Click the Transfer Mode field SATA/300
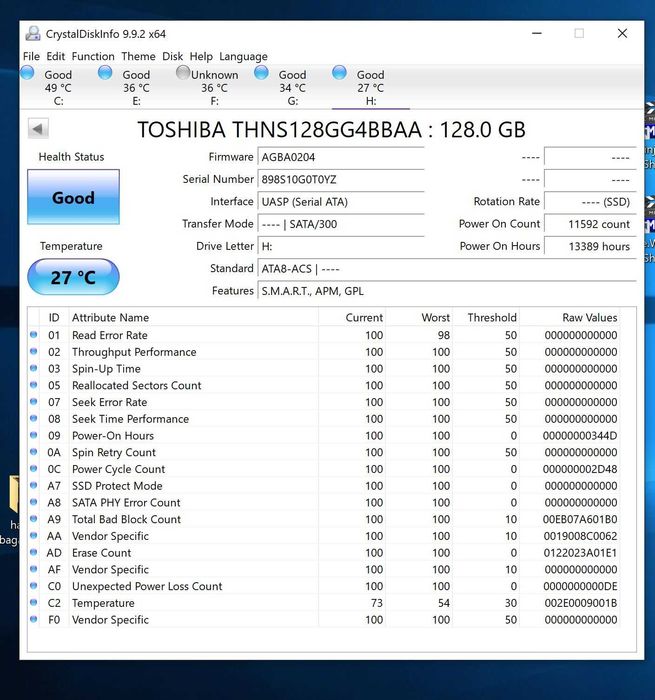The height and width of the screenshot is (700, 655). 341,224
